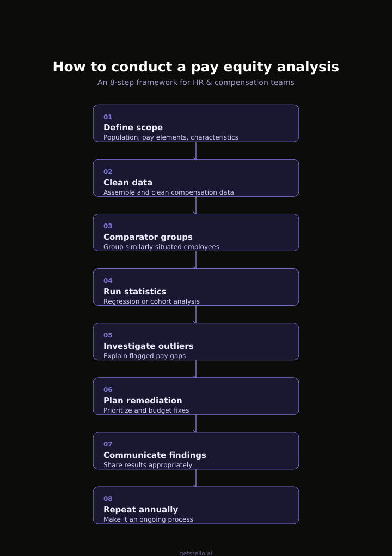Click the 05 Investigate outliers box
The image size is (392, 556).
(196, 341)
